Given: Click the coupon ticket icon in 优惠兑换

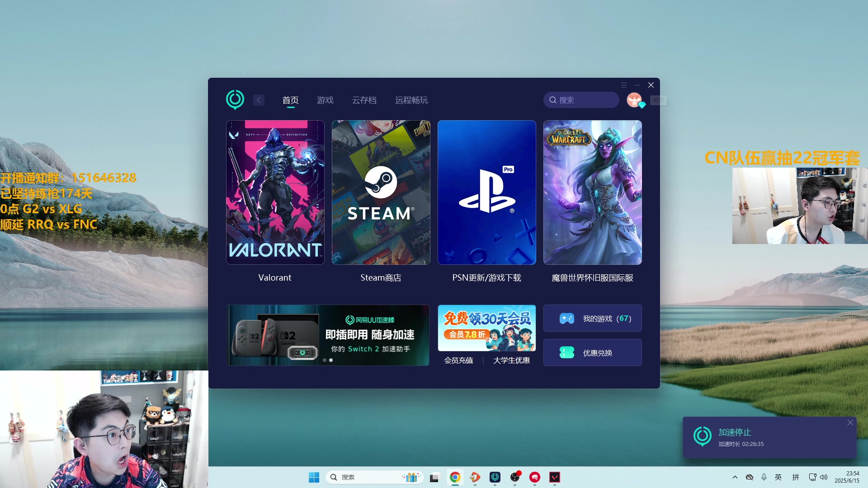Looking at the screenshot, I should (x=567, y=352).
